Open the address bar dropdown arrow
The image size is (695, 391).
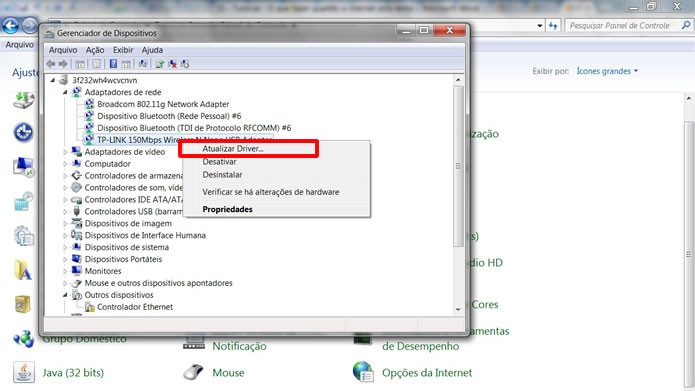point(539,26)
